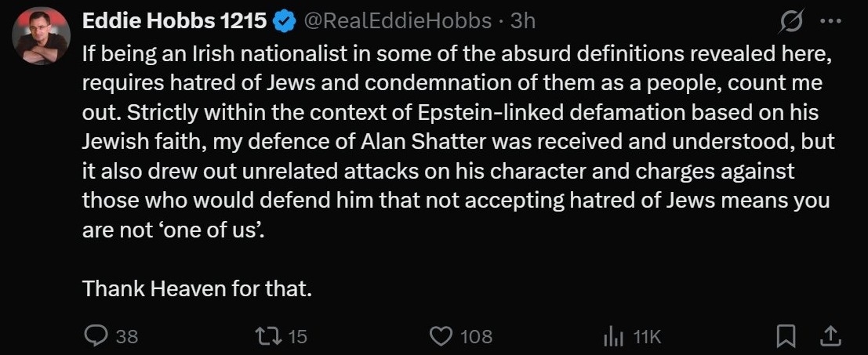Open the @RealEddieHobbs handle link
The height and width of the screenshot is (355, 868).
[398, 22]
